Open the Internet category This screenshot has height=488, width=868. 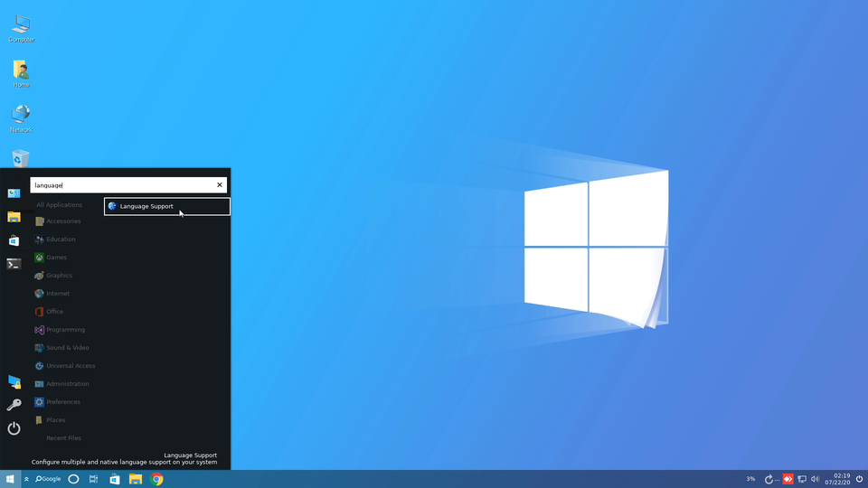52,293
